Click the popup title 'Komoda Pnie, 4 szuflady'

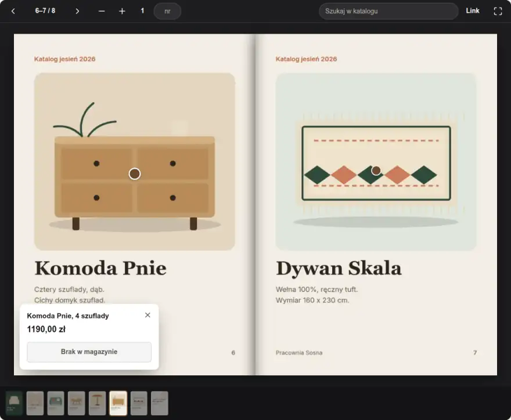tap(68, 316)
